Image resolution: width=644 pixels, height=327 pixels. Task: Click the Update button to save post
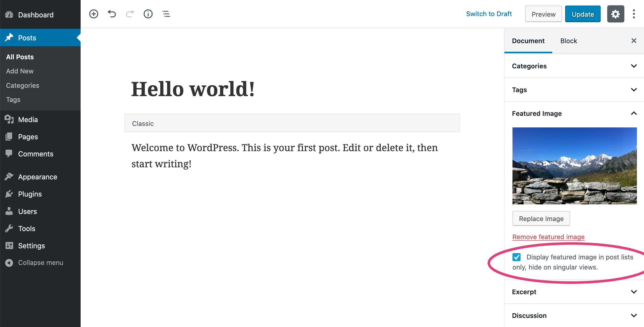click(582, 14)
